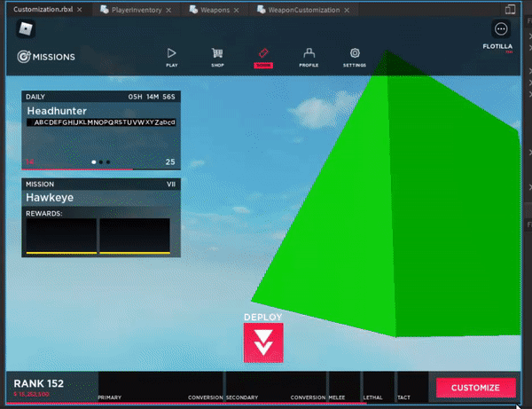
Task: Select the second daily page dot
Action: [x=101, y=161]
